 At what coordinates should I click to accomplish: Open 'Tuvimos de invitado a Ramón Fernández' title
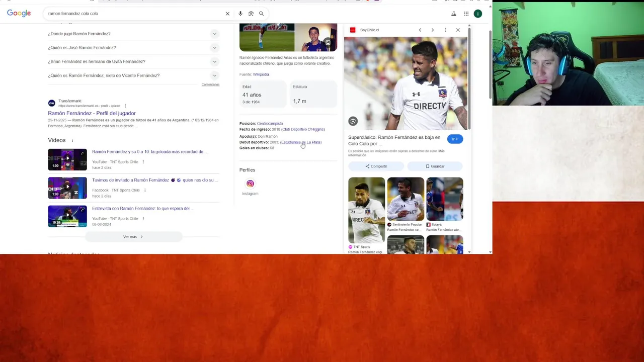pos(154,180)
